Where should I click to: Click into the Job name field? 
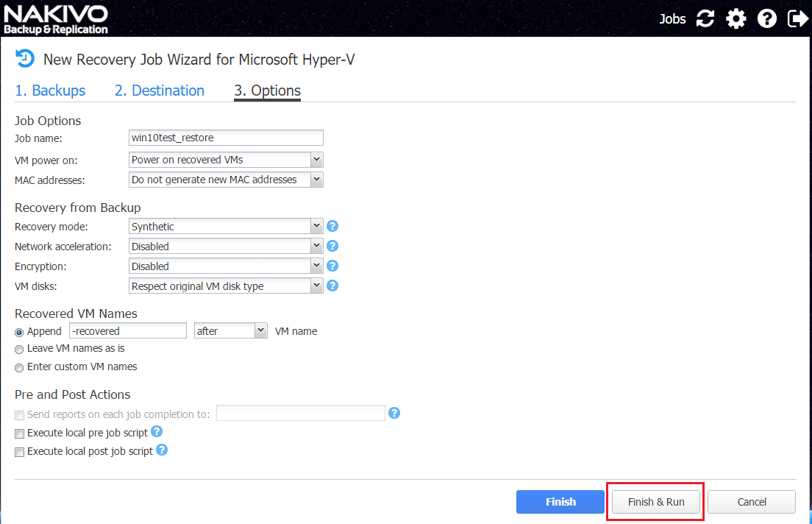(x=226, y=138)
